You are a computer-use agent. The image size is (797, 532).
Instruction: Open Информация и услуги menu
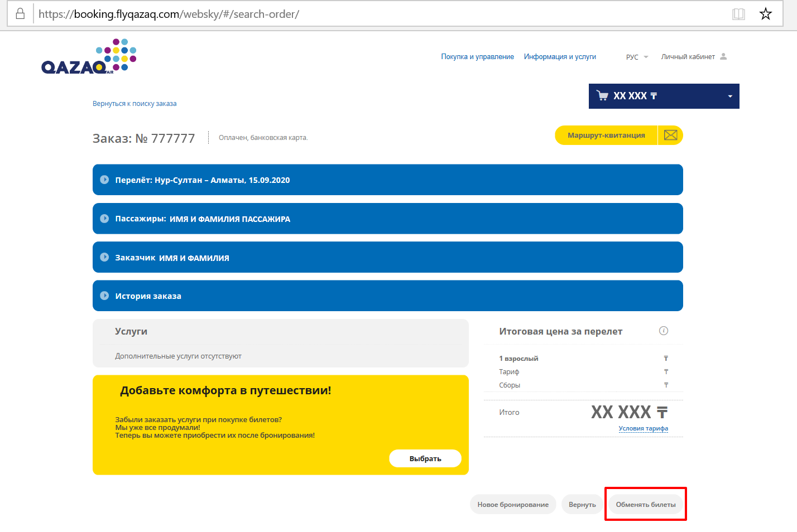click(560, 57)
